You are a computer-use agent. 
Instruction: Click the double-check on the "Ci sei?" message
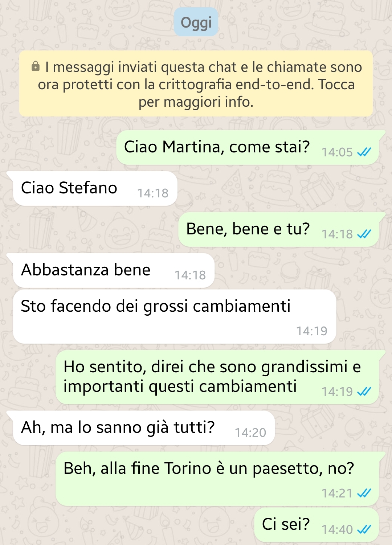tap(364, 529)
